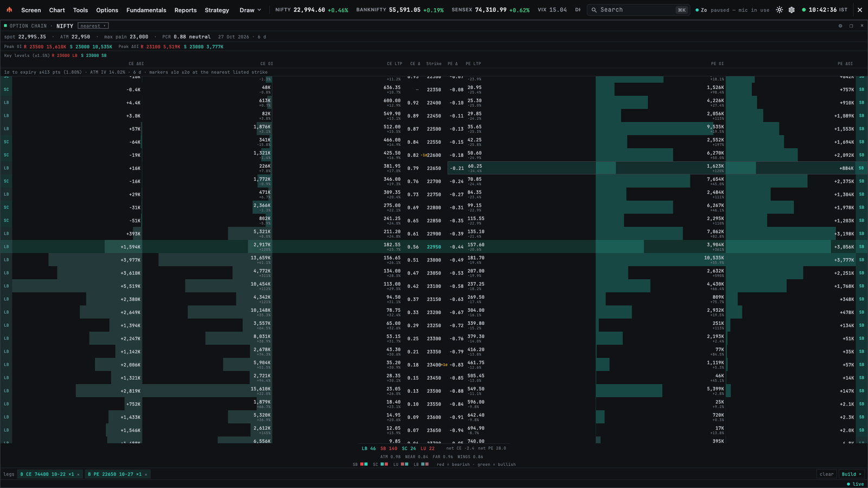
Task: Expand the Draw dropdown
Action: (251, 10)
